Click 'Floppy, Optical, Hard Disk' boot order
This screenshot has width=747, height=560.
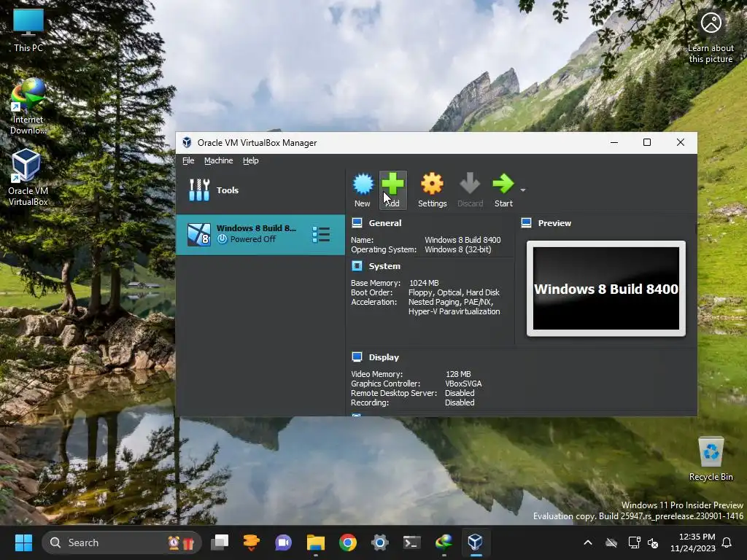[454, 292]
